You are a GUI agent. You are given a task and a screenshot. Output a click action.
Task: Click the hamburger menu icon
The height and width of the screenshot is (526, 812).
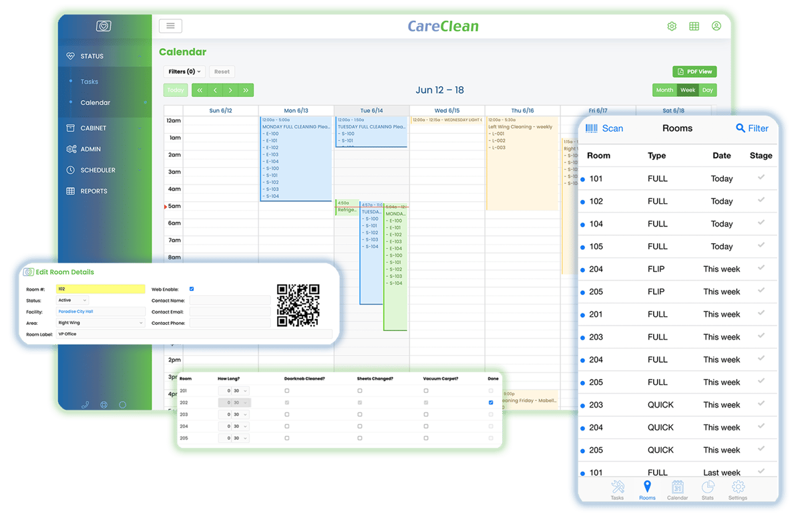tap(170, 26)
